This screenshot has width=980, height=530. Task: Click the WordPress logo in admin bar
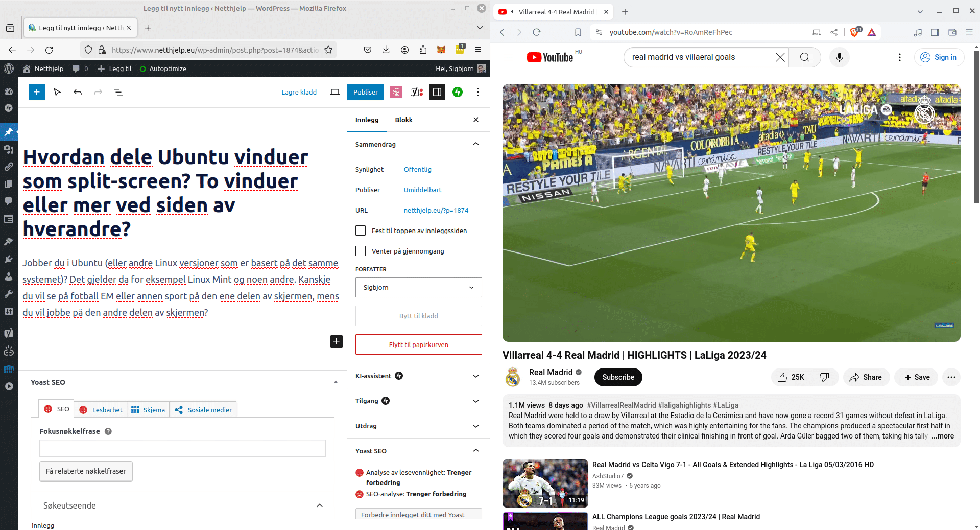[9, 68]
